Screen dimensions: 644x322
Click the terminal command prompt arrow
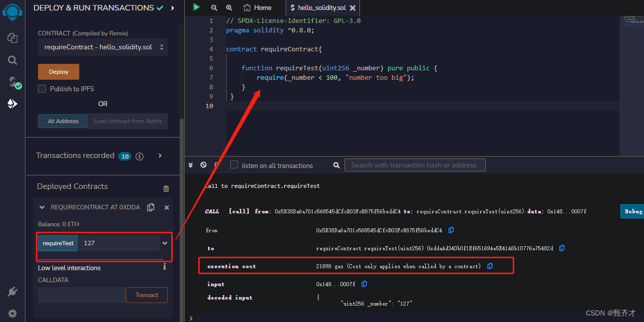coord(191,318)
